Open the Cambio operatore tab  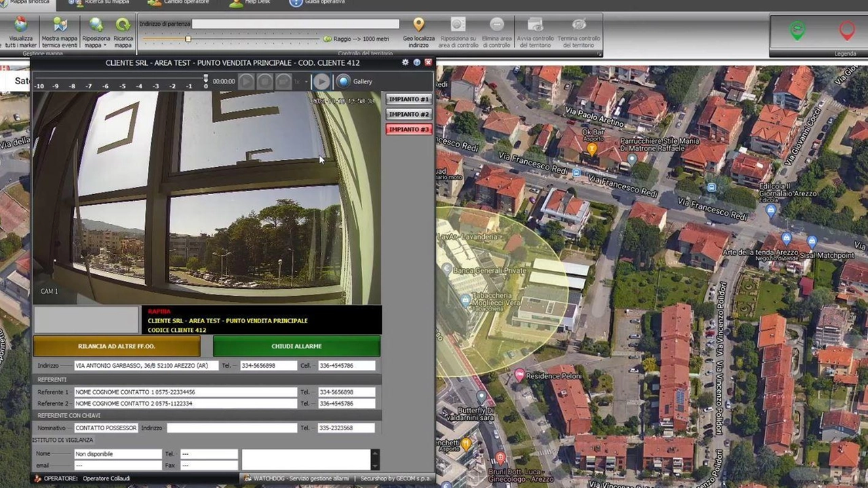click(x=180, y=3)
